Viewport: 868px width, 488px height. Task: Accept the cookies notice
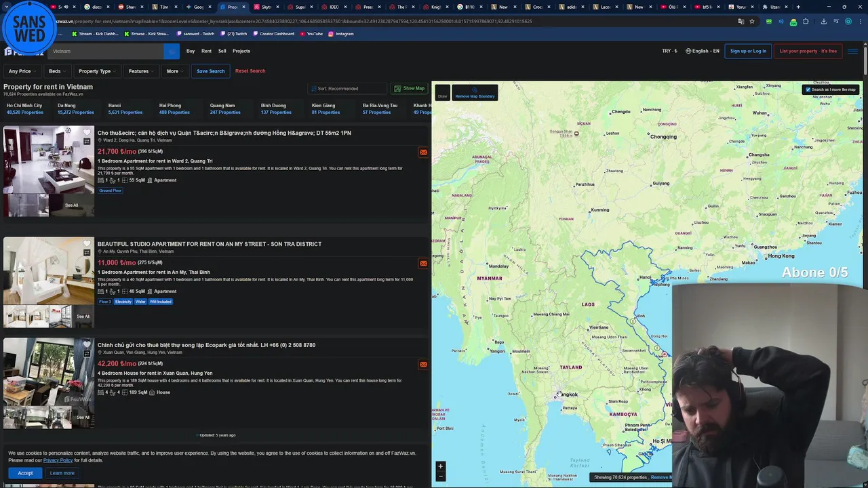[x=25, y=473]
